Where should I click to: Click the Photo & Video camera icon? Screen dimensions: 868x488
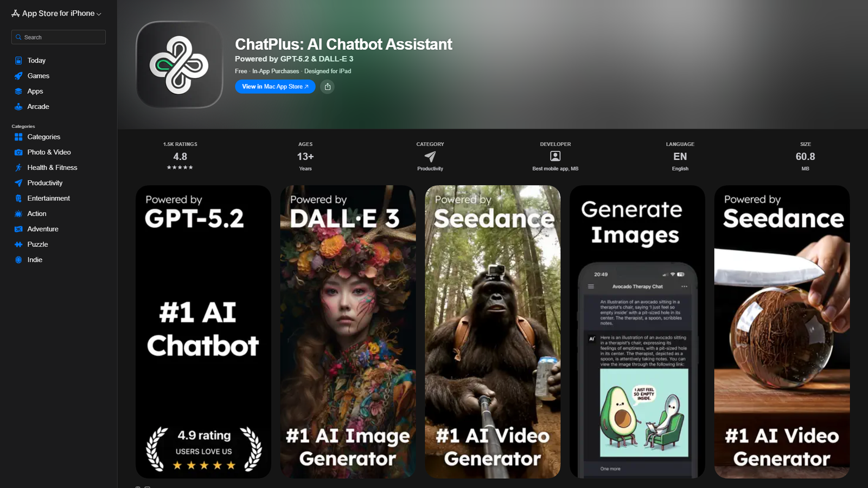pos(18,152)
